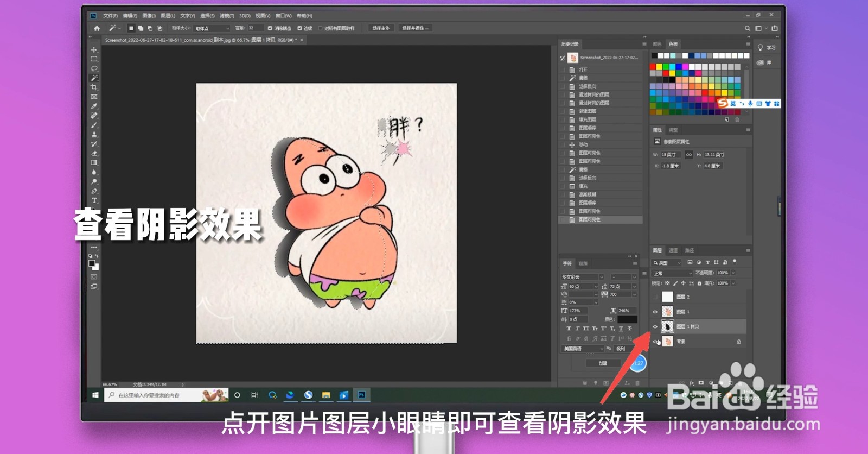Open the opacity 100% dropdown arrow
Screen dimensions: 868x454
click(733, 273)
